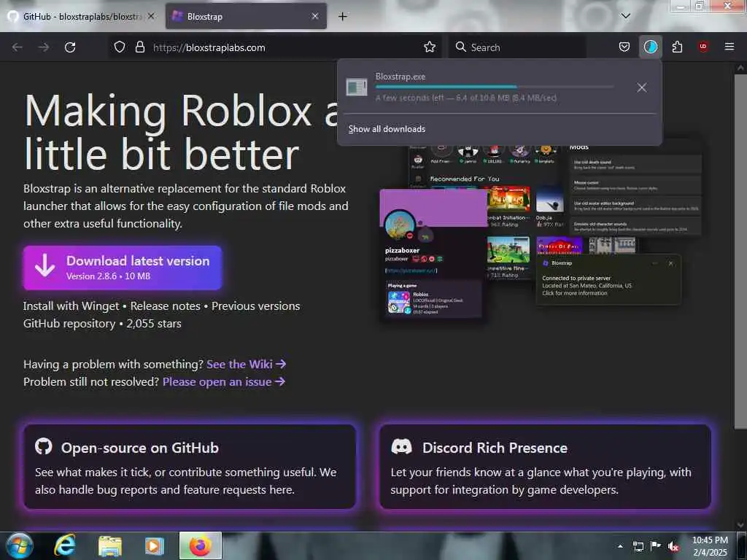
Task: Close the Bloxstrap tab
Action: 315,16
